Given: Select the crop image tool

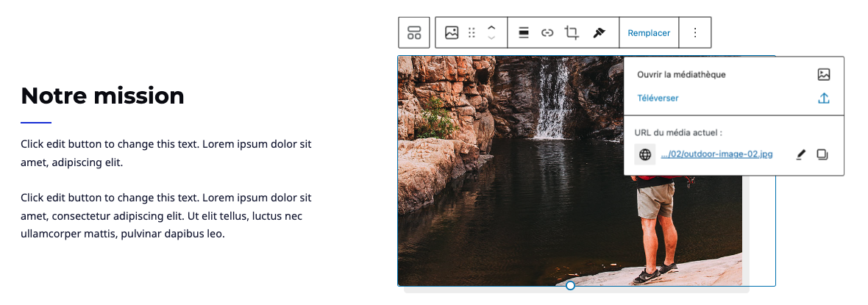Looking at the screenshot, I should click(572, 33).
